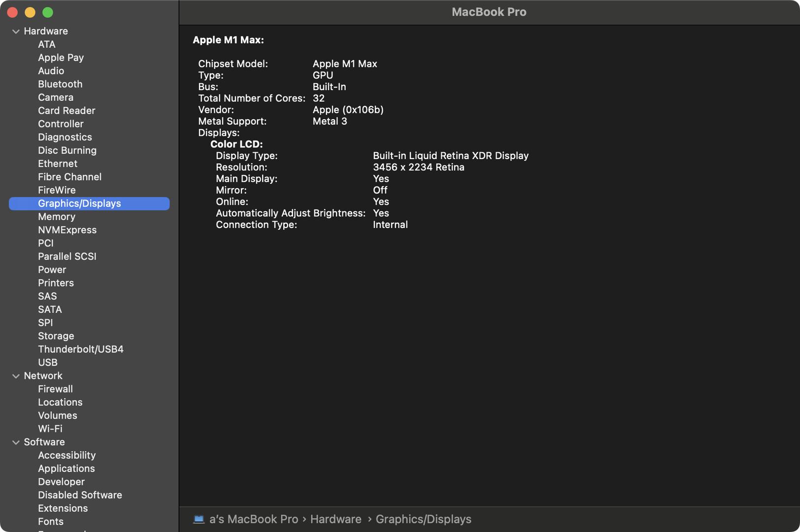Click Graphics/Displays in the path bar
Viewport: 800px width, 532px height.
[424, 520]
